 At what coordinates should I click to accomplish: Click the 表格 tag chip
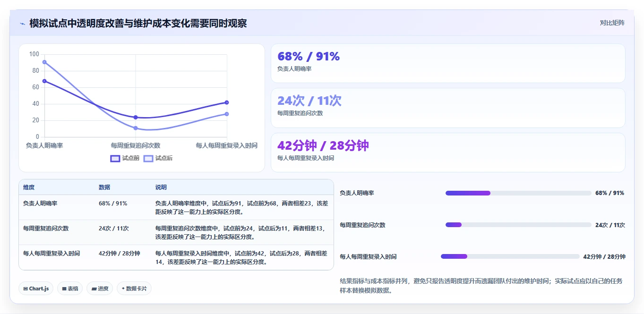(x=70, y=289)
